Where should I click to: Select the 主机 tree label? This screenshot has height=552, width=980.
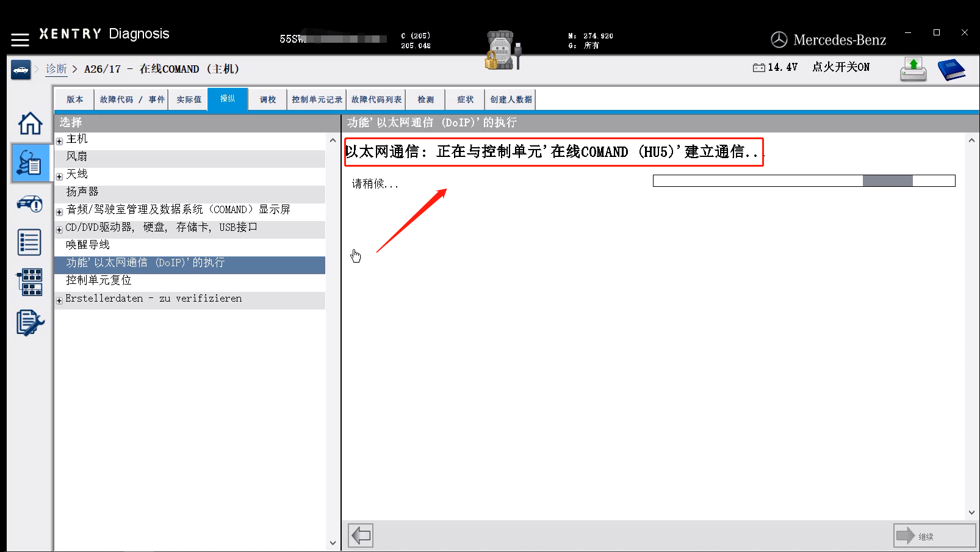tap(77, 139)
